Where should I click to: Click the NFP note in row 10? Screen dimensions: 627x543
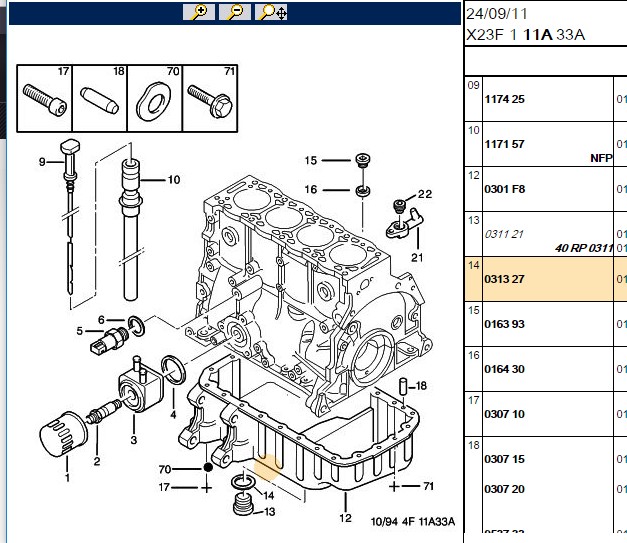pos(601,158)
